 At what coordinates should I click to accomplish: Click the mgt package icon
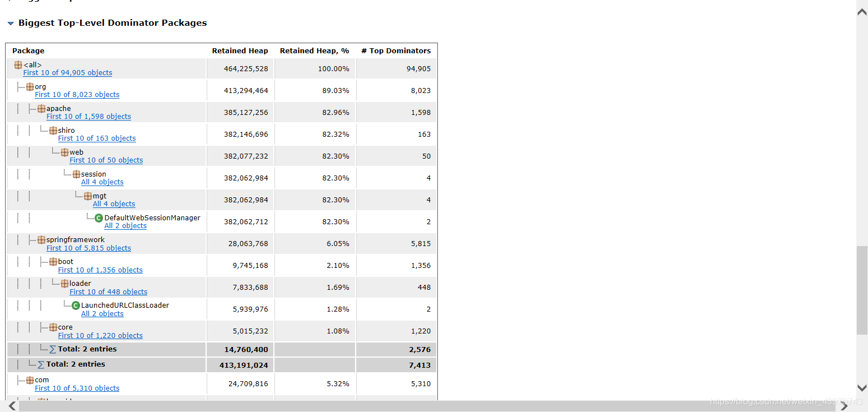pos(88,196)
